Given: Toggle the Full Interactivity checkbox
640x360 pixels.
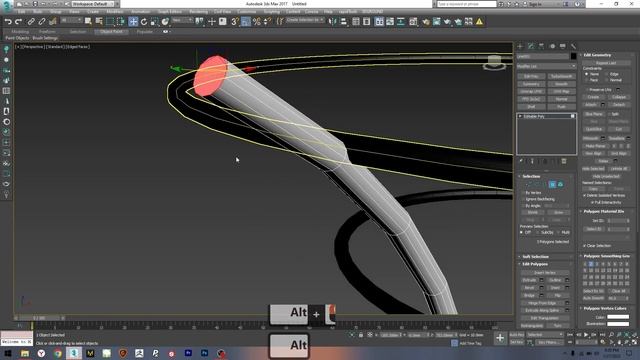Looking at the screenshot, I should pos(592,202).
